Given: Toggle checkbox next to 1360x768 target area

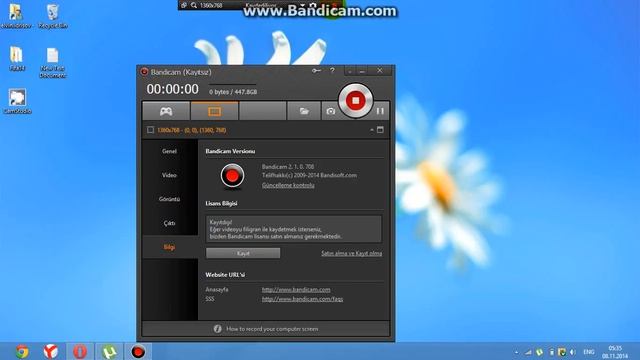Looking at the screenshot, I should (150, 130).
